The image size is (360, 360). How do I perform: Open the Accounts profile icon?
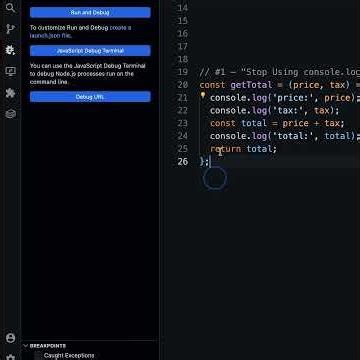pos(10,338)
